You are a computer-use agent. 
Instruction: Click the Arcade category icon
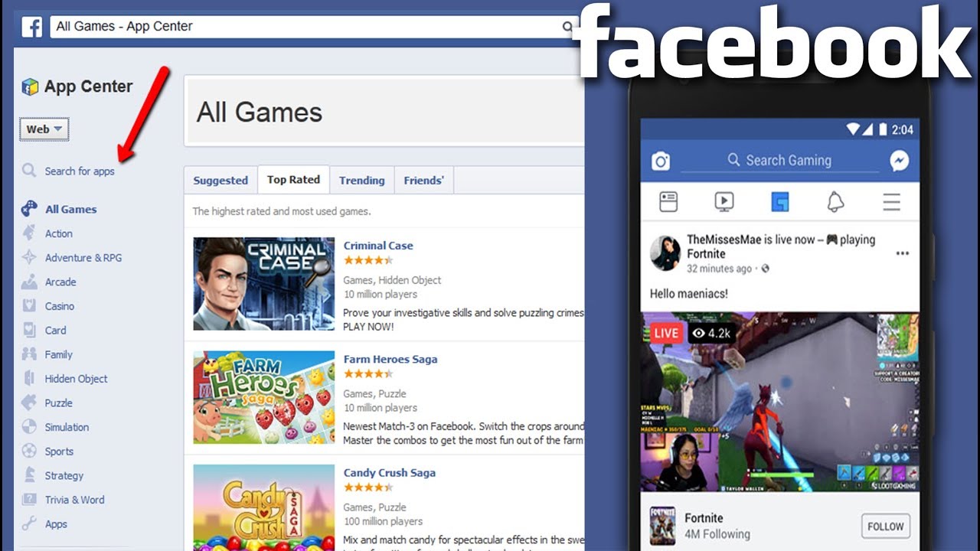coord(29,282)
